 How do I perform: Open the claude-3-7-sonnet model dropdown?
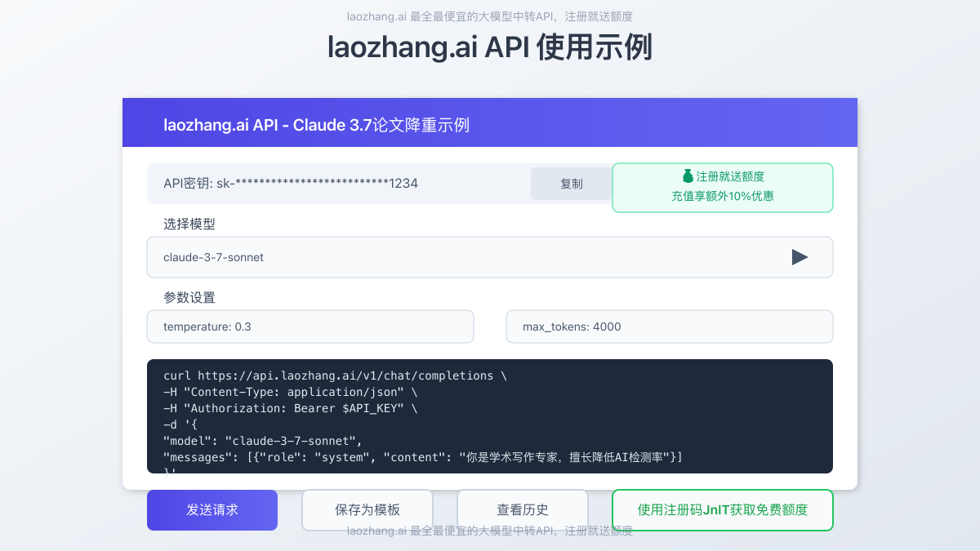[x=490, y=257]
